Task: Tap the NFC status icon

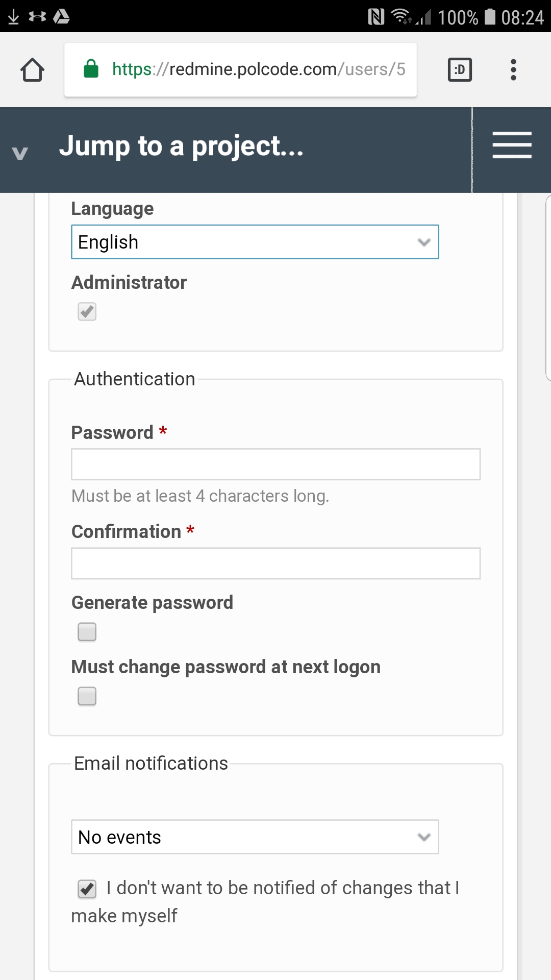Action: 376,17
